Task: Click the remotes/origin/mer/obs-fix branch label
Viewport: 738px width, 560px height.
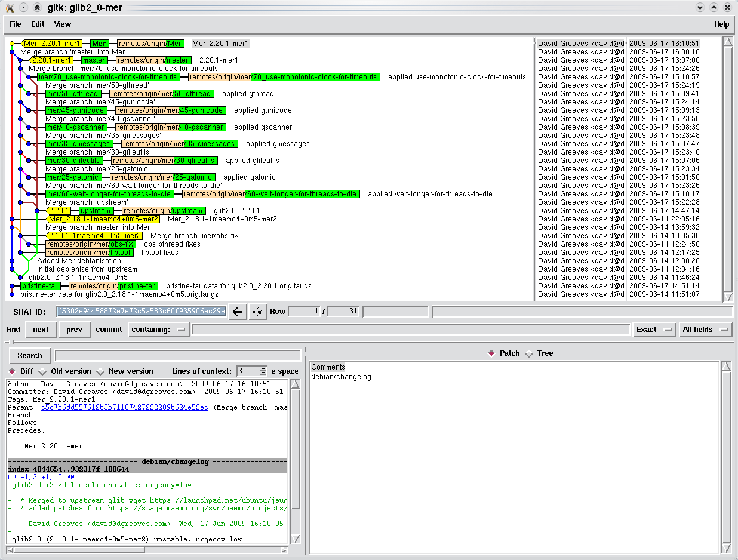Action: coord(91,244)
